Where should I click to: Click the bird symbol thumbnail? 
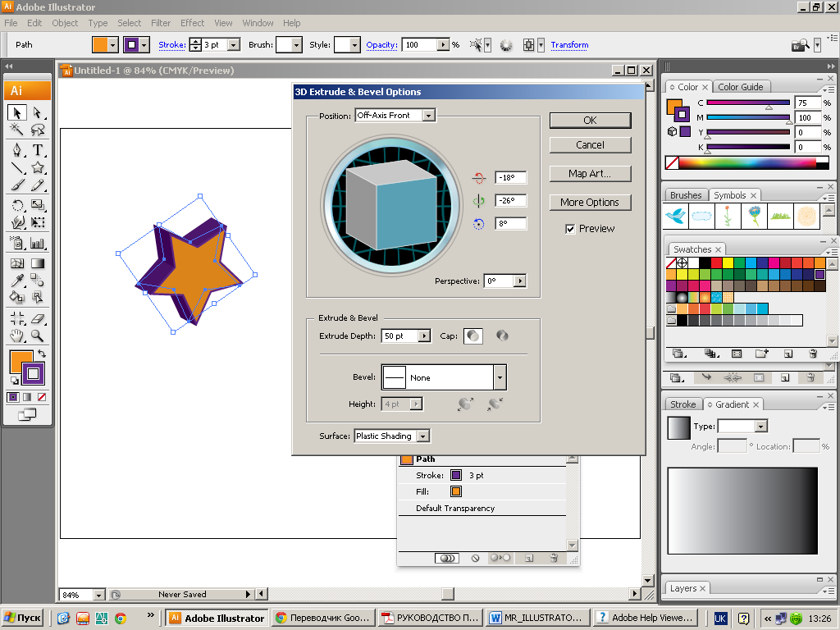tap(676, 216)
